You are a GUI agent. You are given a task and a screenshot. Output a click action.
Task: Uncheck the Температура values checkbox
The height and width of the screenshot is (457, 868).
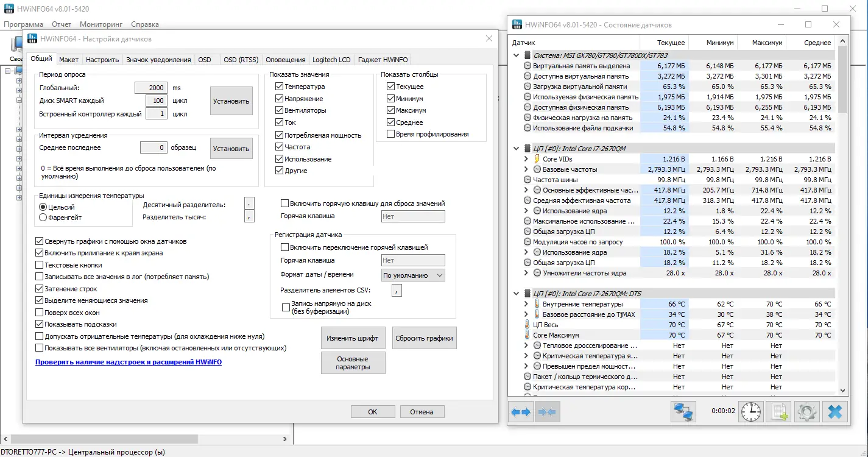point(280,87)
